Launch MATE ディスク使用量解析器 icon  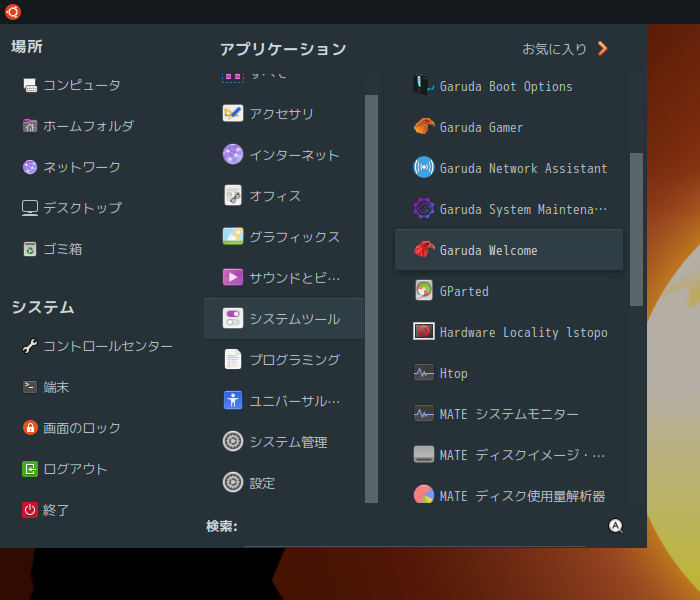pyautogui.click(x=424, y=494)
